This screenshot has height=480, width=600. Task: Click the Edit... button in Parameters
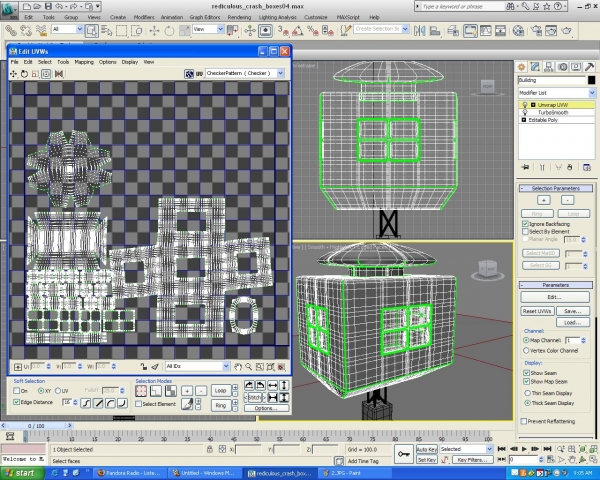point(555,297)
